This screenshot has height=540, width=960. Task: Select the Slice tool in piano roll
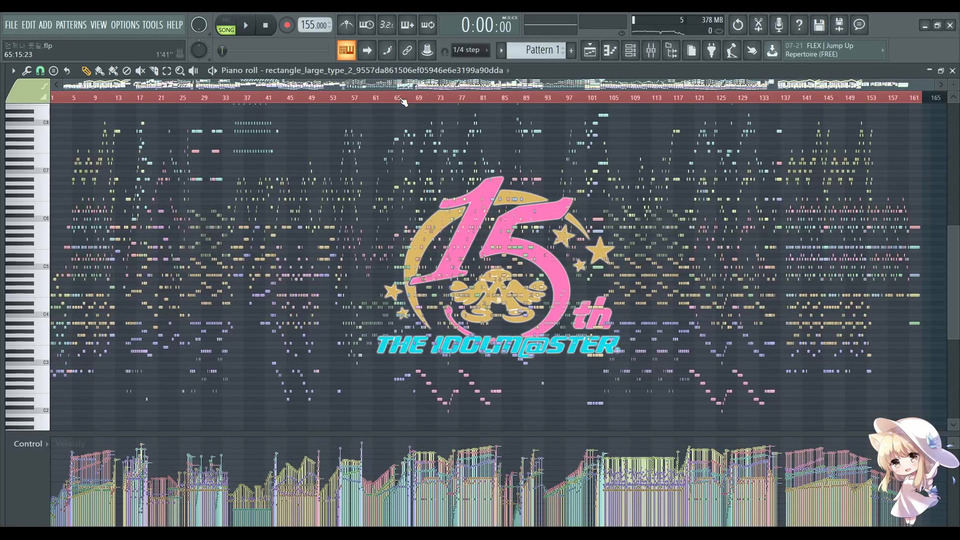click(154, 71)
